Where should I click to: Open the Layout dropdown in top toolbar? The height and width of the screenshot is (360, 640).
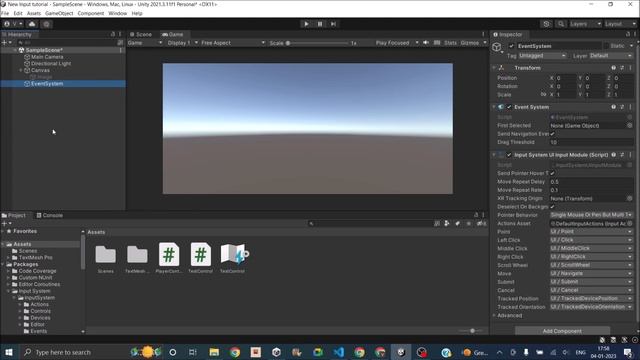pyautogui.click(x=620, y=24)
